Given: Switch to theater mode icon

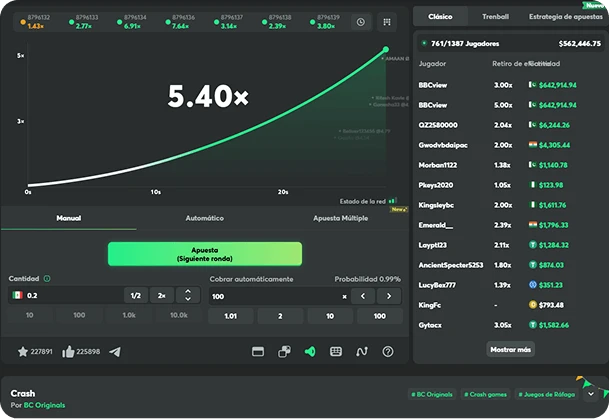Looking at the screenshot, I should click(x=257, y=352).
